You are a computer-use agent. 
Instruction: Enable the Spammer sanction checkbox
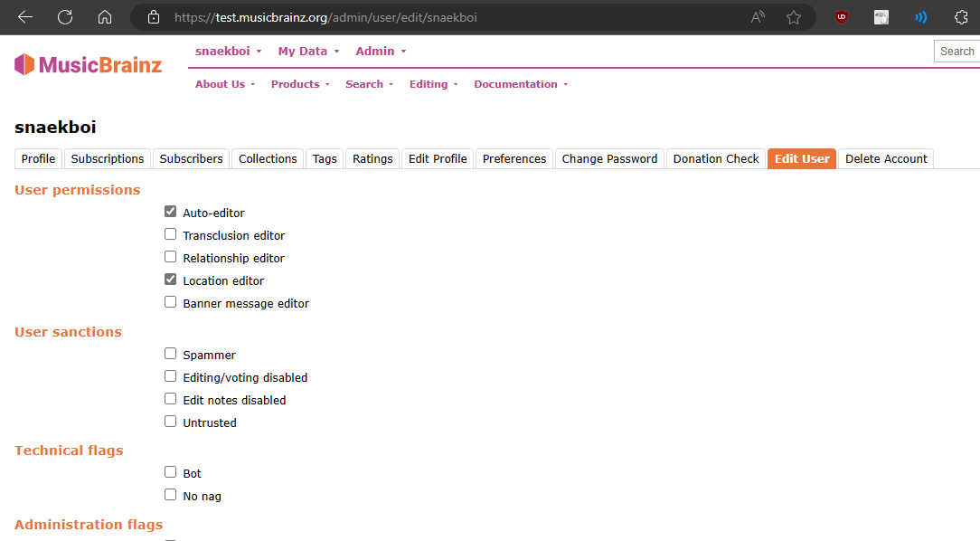(170, 354)
